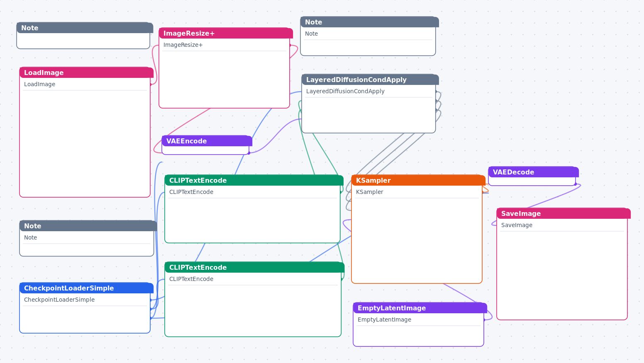Click the VAEEncode node output port dot
This screenshot has height=363, width=644.
click(x=249, y=153)
